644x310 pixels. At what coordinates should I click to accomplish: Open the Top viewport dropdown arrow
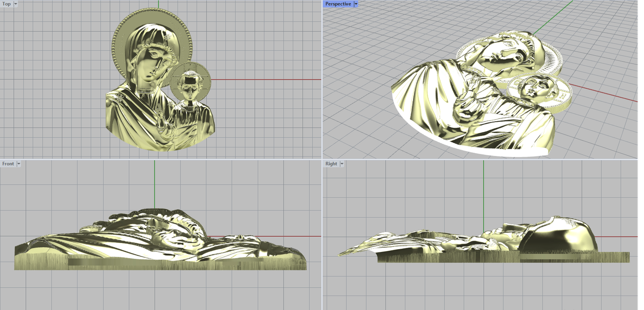click(x=16, y=4)
